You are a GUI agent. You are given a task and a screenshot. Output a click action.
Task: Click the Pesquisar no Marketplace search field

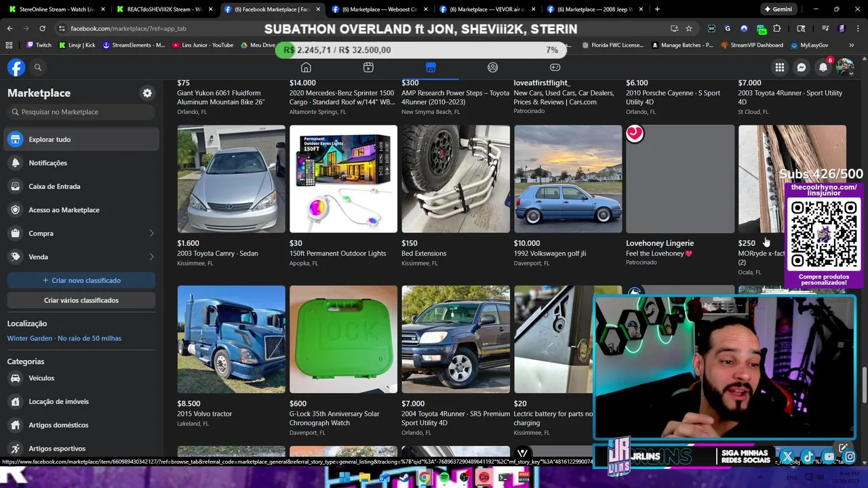81,112
